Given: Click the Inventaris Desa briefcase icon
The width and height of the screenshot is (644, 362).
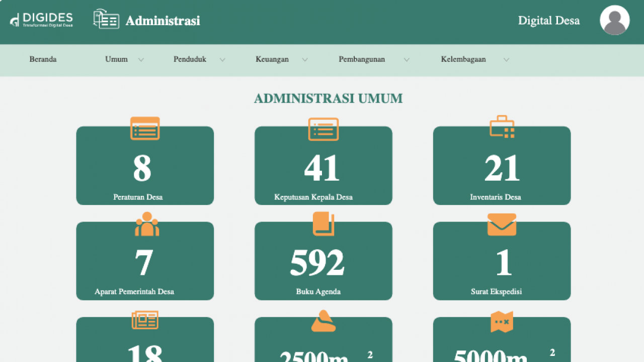Looking at the screenshot, I should pyautogui.click(x=502, y=127).
